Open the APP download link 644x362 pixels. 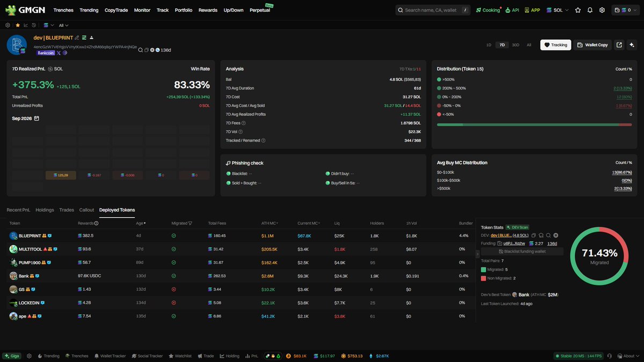pyautogui.click(x=532, y=10)
